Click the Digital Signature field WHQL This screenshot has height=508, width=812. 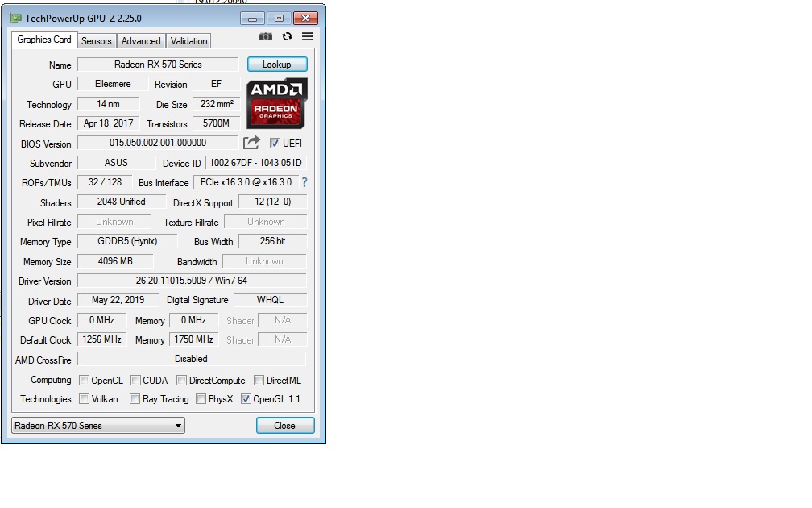[x=271, y=300]
